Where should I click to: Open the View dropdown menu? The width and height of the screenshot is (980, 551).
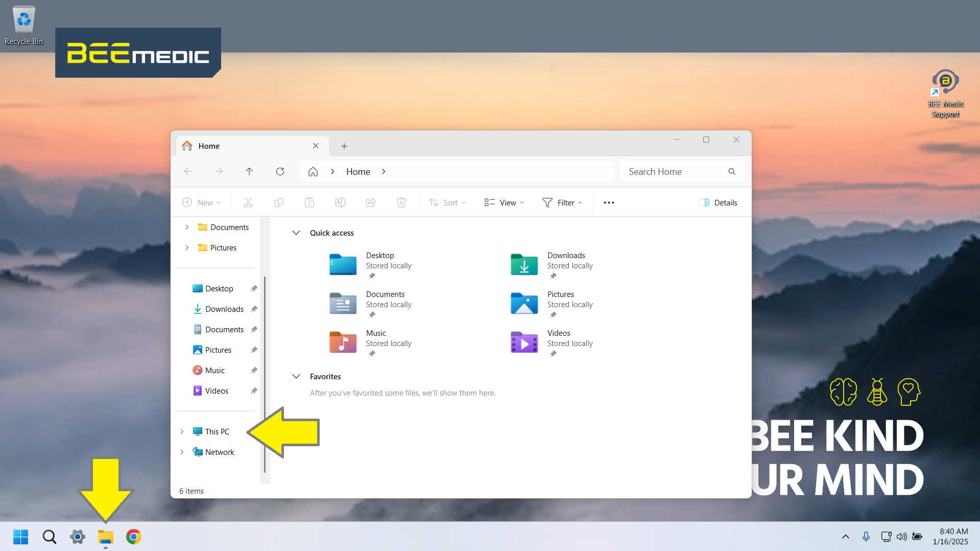pos(504,202)
